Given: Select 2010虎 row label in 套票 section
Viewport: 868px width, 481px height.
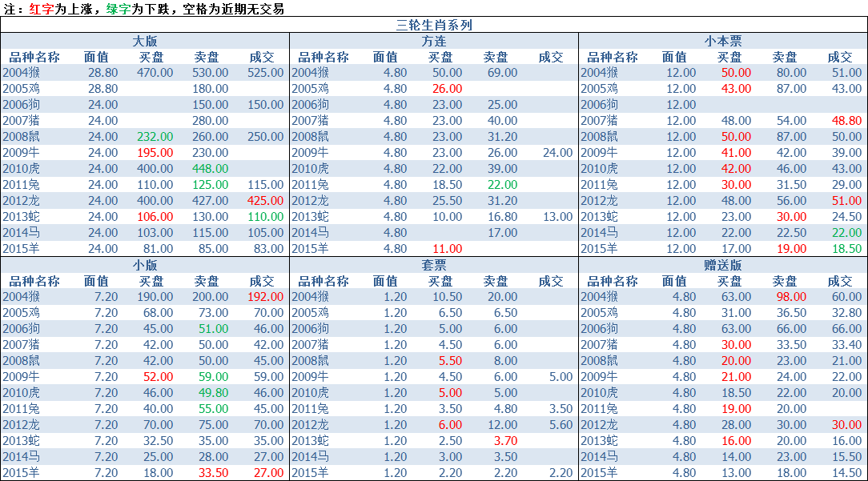Looking at the screenshot, I should click(x=310, y=393).
